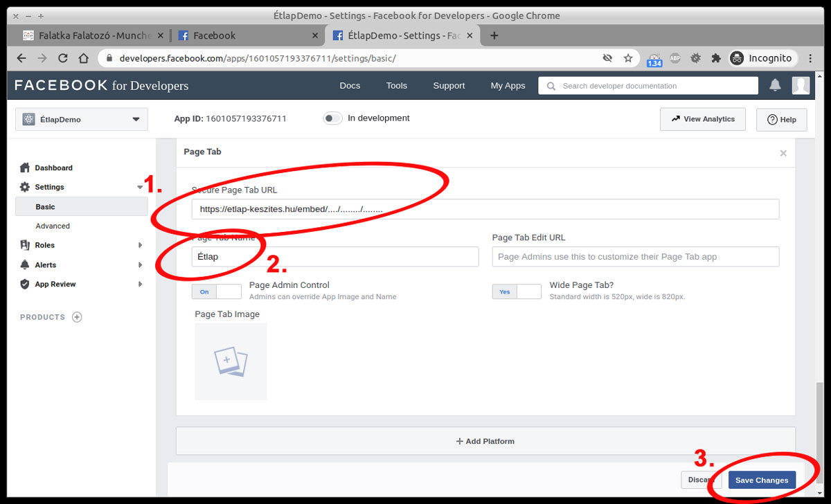Screen dimensions: 831x504
Task: Click the browser home icon
Action: tap(84, 59)
